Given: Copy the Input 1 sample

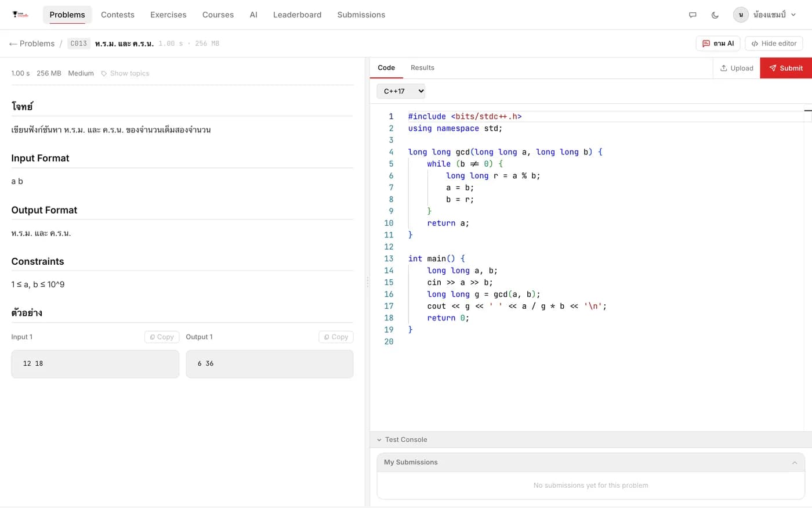Looking at the screenshot, I should coord(162,337).
